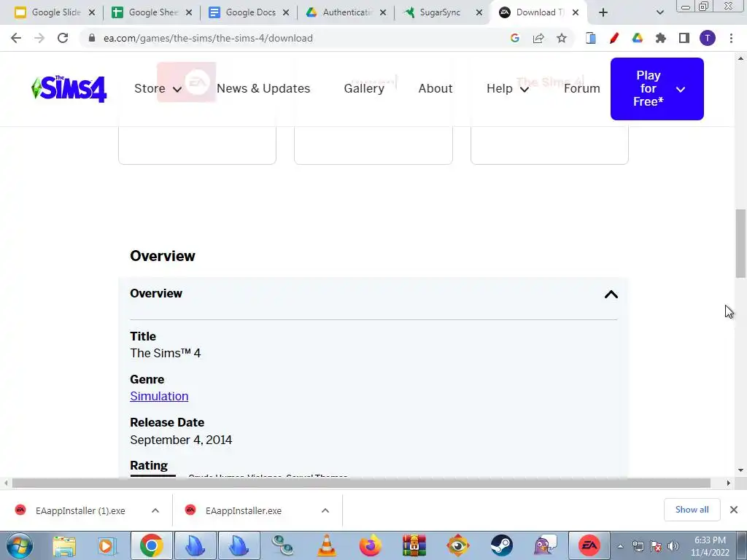
Task: Click the share page icon
Action: pyautogui.click(x=538, y=38)
